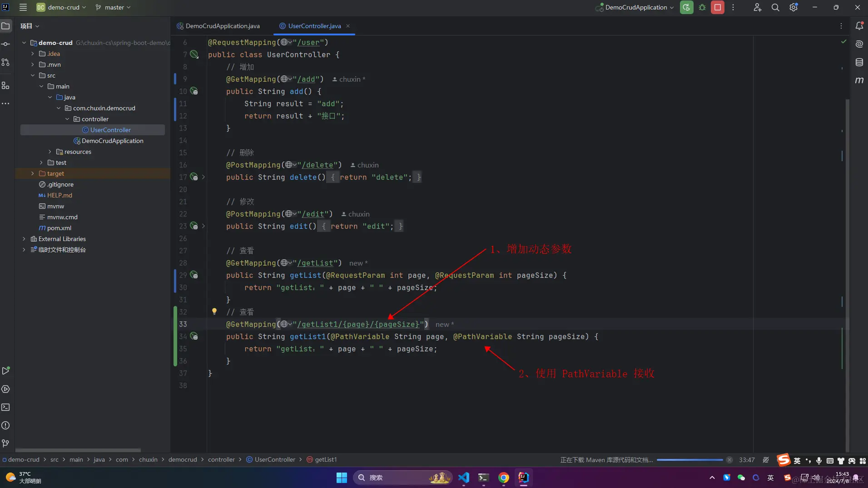The width and height of the screenshot is (868, 488).
Task: Click controller breadcrumb segment
Action: tap(221, 459)
